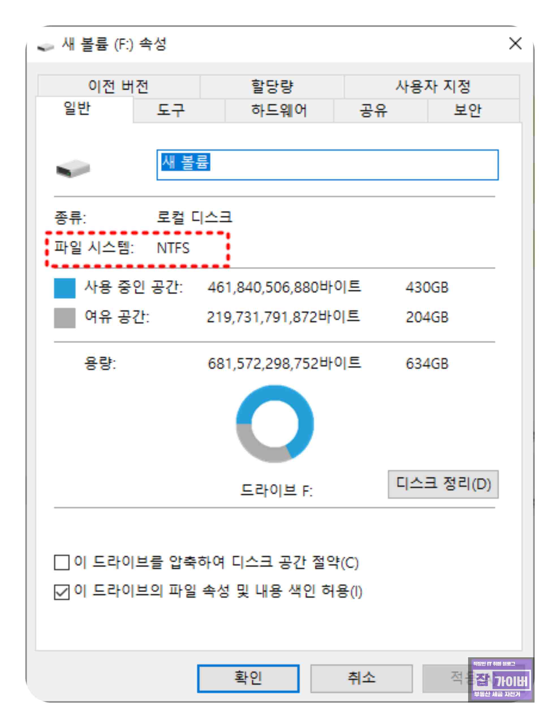Switch to the 할당량 tab
The image size is (560, 728).
pyautogui.click(x=272, y=87)
